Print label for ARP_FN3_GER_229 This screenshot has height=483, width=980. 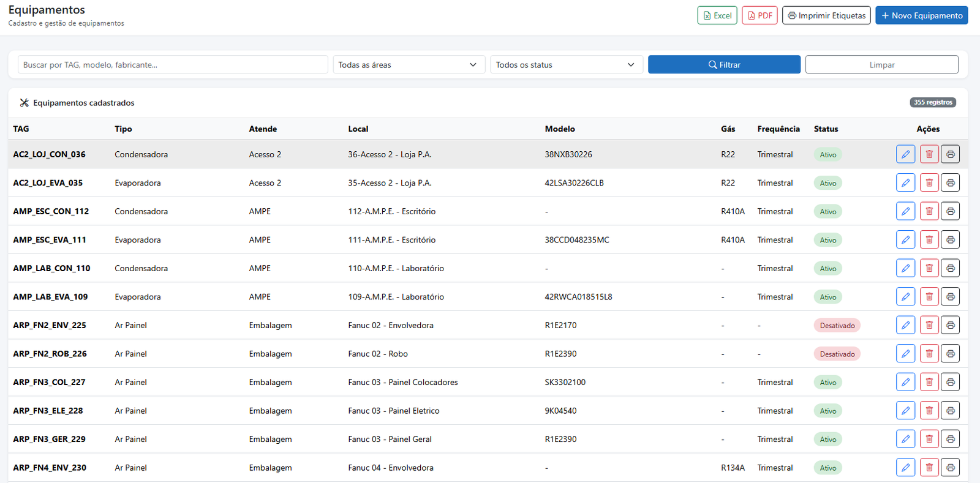pos(950,439)
